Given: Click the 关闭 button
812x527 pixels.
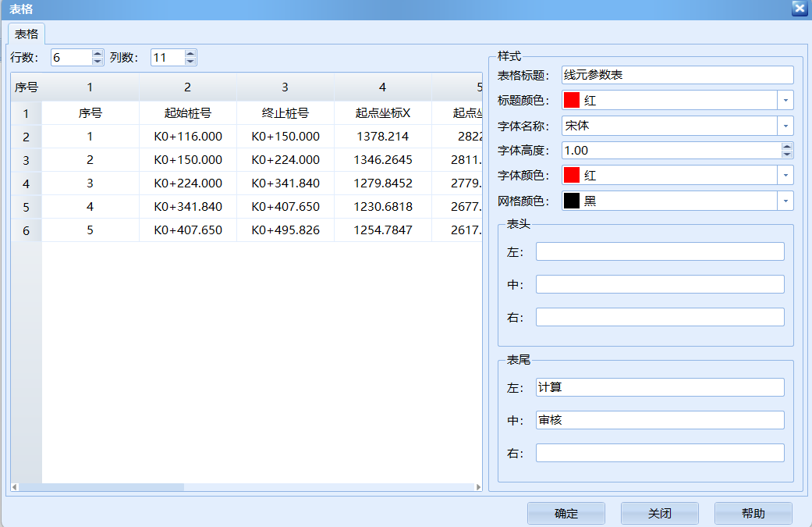Looking at the screenshot, I should coord(659,513).
